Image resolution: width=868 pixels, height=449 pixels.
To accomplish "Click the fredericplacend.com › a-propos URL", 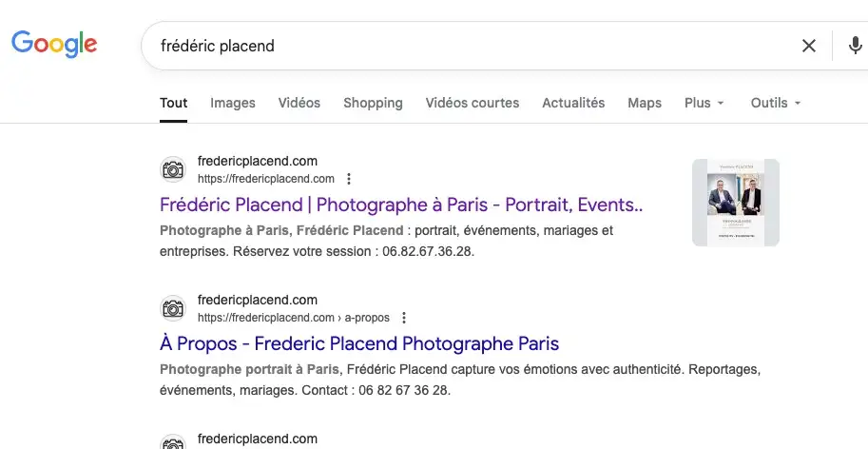I will pyautogui.click(x=294, y=318).
